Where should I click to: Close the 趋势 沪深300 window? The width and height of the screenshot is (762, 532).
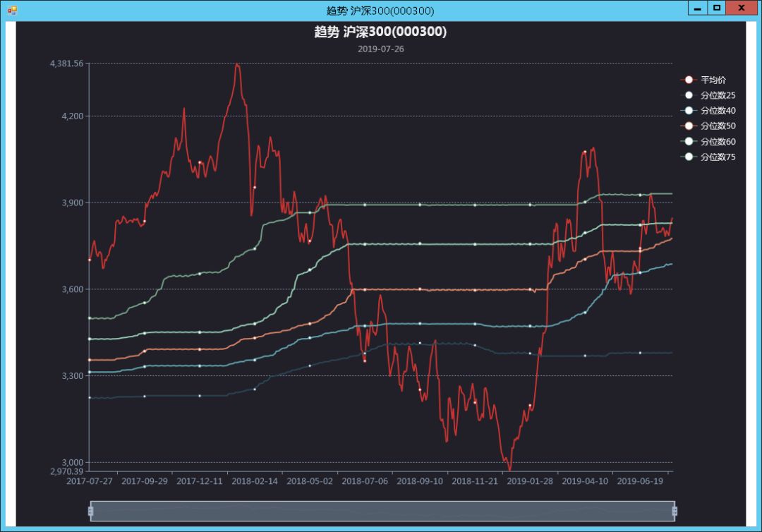tap(741, 8)
